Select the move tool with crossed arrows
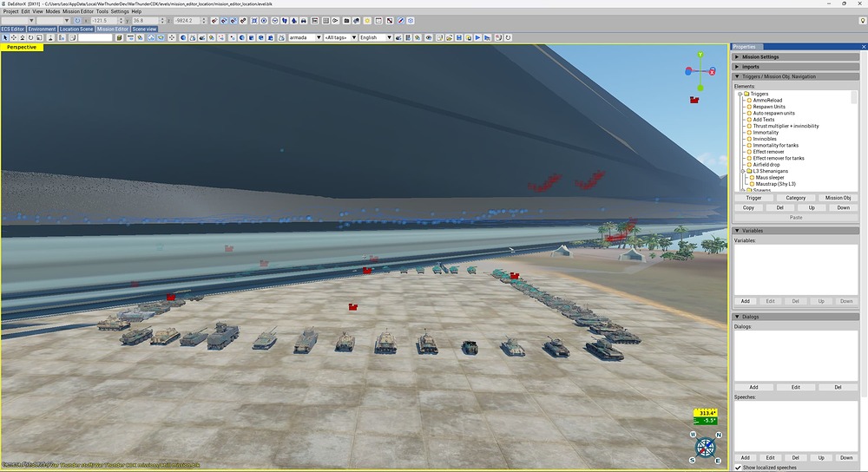This screenshot has height=472, width=868. [14, 37]
